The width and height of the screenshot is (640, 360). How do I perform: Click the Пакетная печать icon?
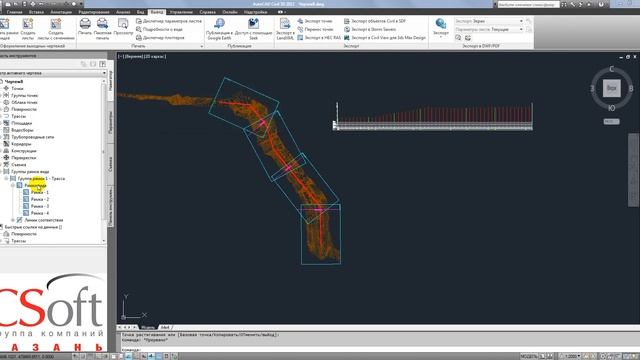coord(102,24)
